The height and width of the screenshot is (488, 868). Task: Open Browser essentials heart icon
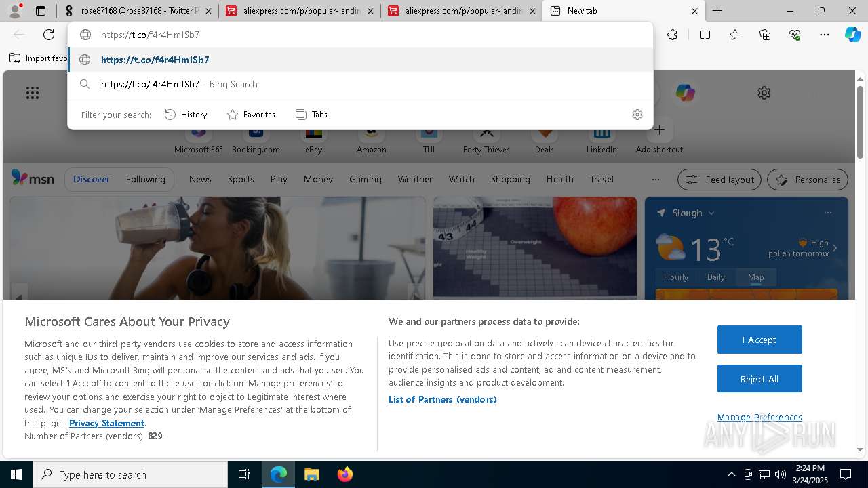point(795,35)
